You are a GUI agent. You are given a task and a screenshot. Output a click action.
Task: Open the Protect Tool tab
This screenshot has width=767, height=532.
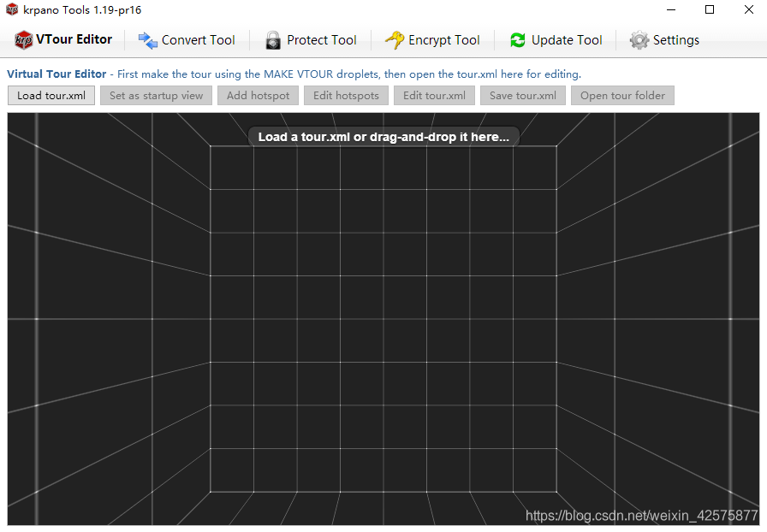[x=311, y=40]
